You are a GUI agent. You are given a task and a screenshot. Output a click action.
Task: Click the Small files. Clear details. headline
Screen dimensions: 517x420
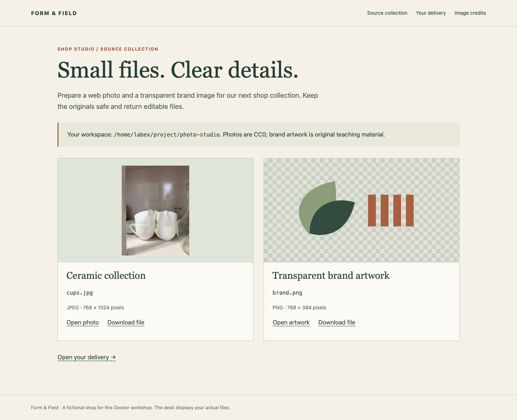click(x=178, y=70)
